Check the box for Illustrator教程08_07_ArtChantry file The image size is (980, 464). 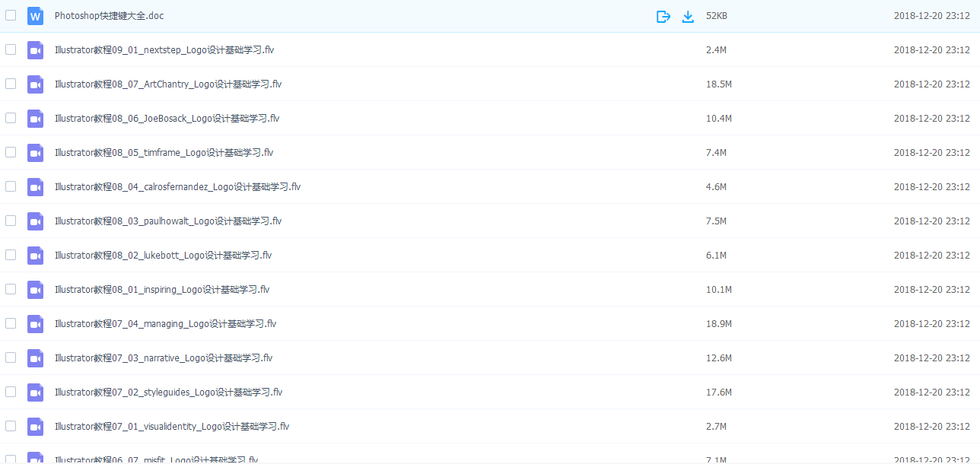coord(11,84)
